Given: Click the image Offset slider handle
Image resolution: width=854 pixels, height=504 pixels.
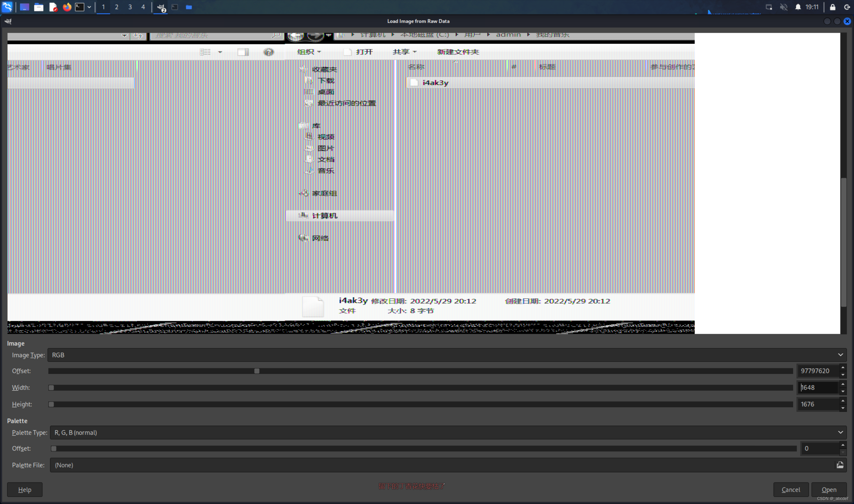Looking at the screenshot, I should point(257,371).
